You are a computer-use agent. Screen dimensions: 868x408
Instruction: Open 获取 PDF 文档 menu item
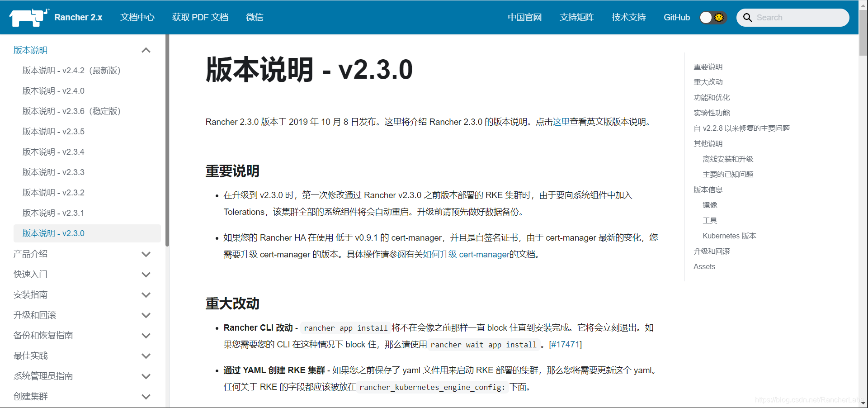[200, 18]
